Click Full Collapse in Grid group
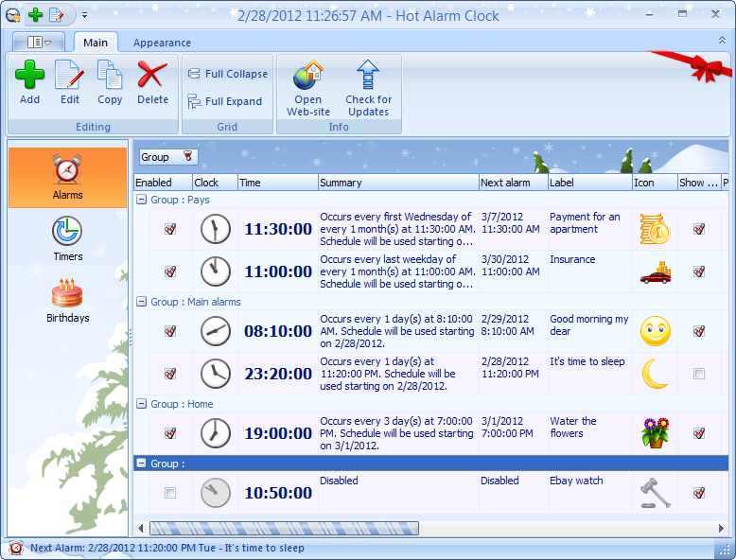Screen dimensions: 736x560 point(228,74)
